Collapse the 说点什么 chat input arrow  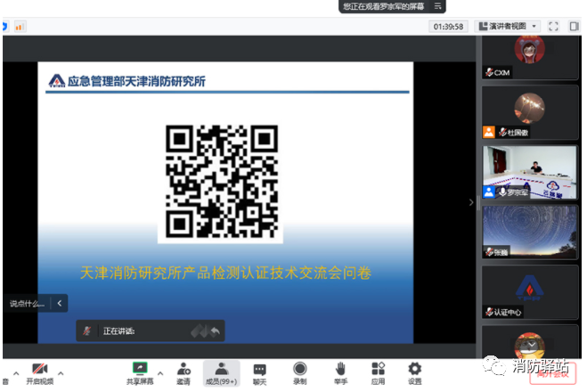[x=59, y=303]
